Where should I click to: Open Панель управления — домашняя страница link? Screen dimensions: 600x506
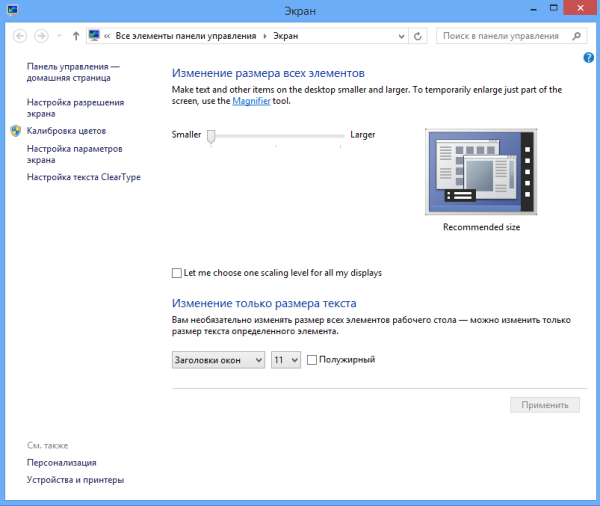click(x=73, y=72)
